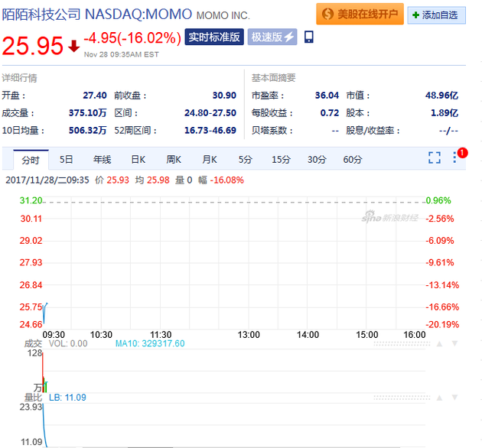Viewport: 482px width, 448px height.
Task: Click 10-day average volume 506.32万
Action: pos(88,130)
